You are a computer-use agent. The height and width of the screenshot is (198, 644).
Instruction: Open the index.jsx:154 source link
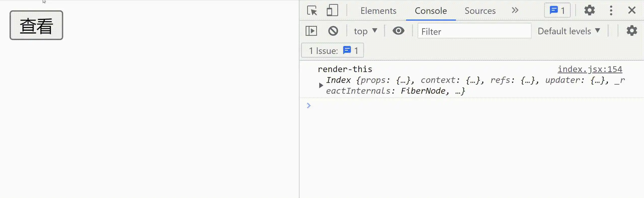point(590,69)
